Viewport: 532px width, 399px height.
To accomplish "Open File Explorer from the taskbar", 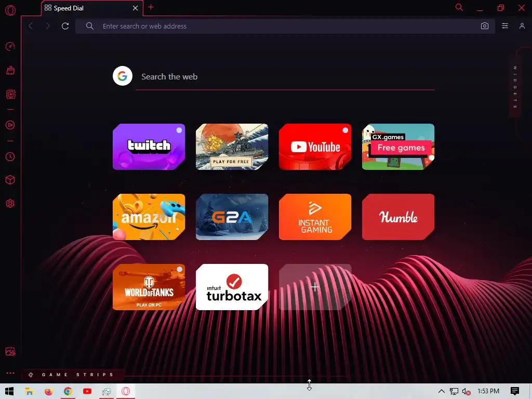I will 29,391.
